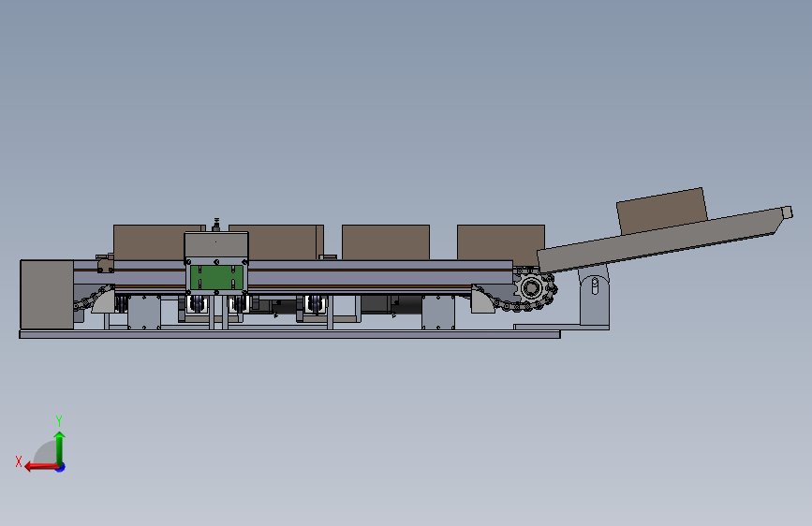812x526 pixels.
Task: Select the long base plate under the conveyor
Action: tap(289, 334)
